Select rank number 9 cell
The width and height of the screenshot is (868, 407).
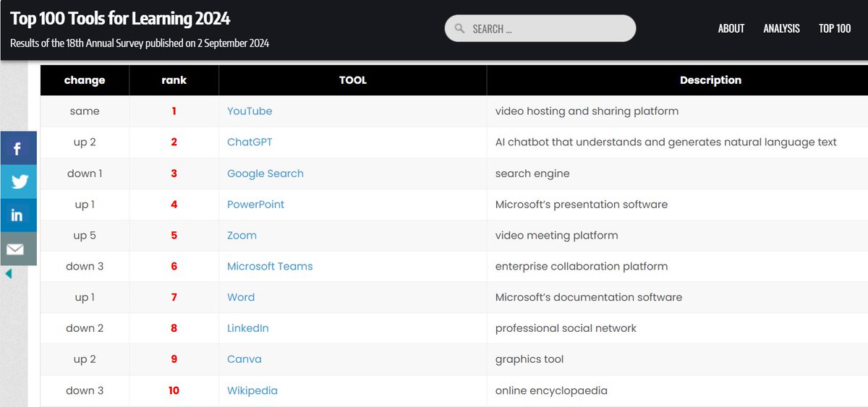click(174, 359)
